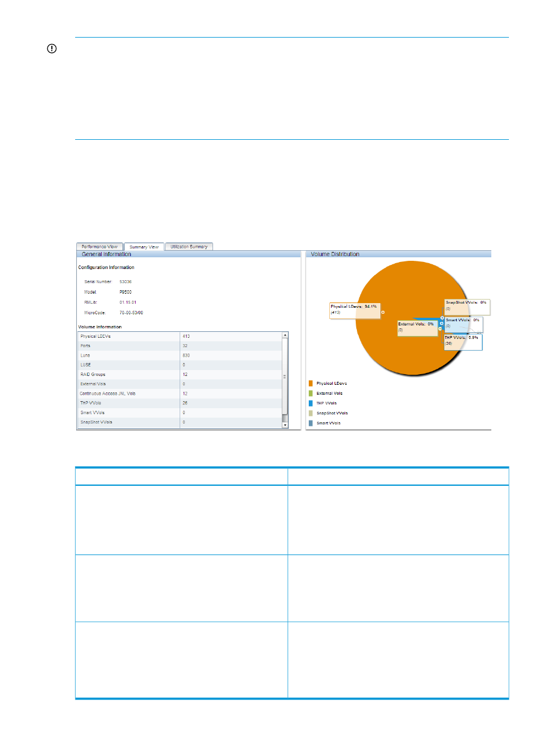Select the External Vols table row
The height and width of the screenshot is (746, 560).
tap(180, 384)
